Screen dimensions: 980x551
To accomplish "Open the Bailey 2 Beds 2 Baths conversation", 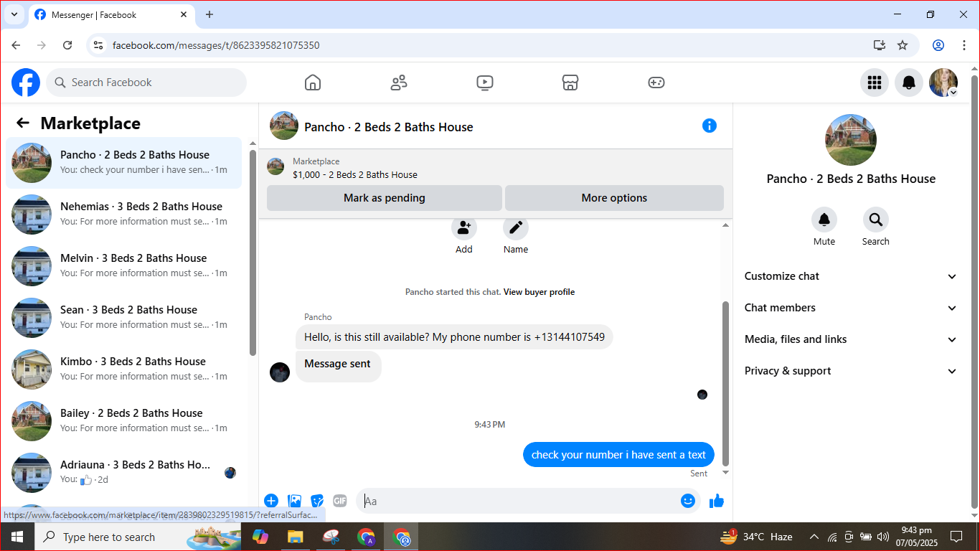I will pos(123,420).
